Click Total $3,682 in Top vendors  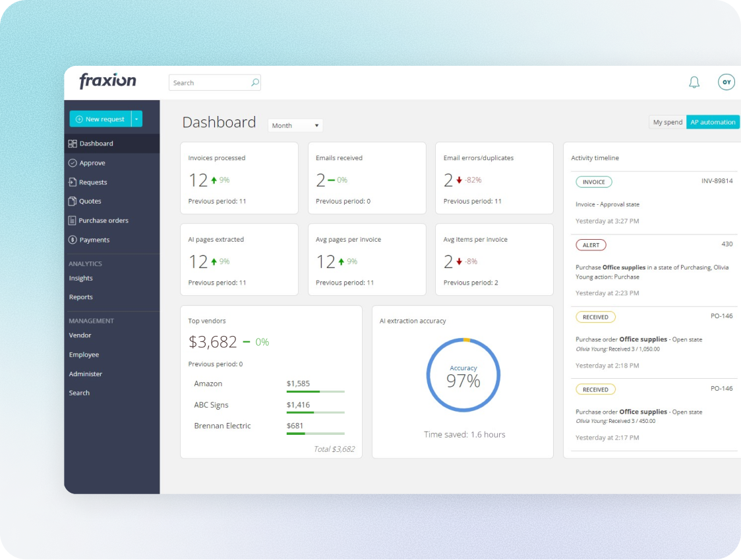334,449
